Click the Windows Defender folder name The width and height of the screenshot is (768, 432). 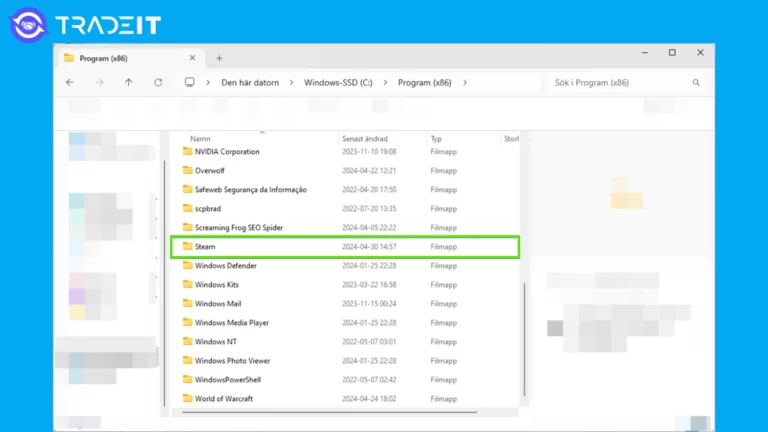226,265
